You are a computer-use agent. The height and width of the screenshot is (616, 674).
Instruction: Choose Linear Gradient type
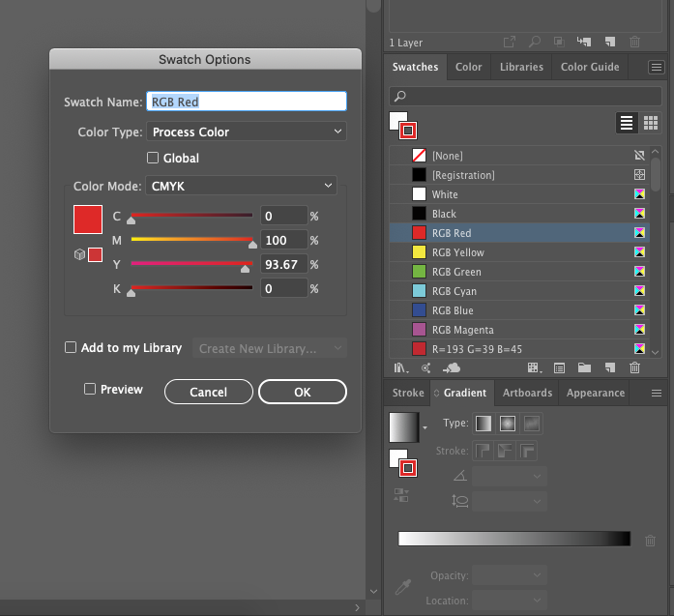point(484,424)
